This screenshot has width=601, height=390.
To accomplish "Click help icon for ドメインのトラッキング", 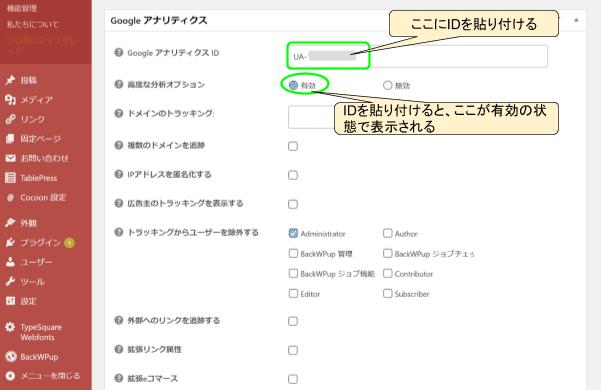I will point(119,113).
